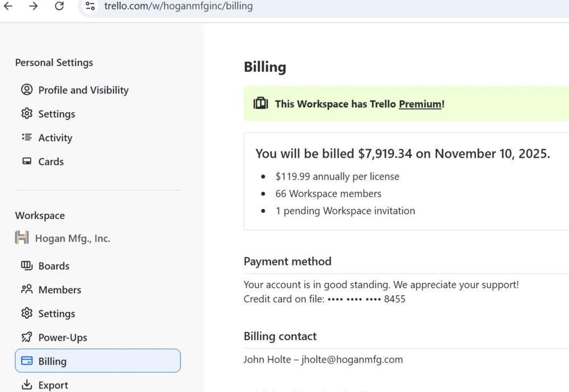Click the Power-Ups rocket icon
The image size is (569, 392).
tap(27, 337)
